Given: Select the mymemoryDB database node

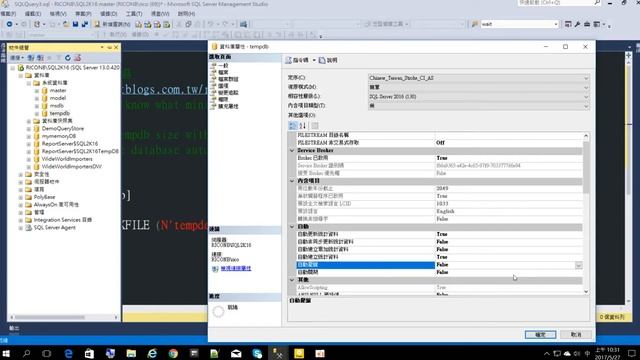Looking at the screenshot, I should (59, 136).
